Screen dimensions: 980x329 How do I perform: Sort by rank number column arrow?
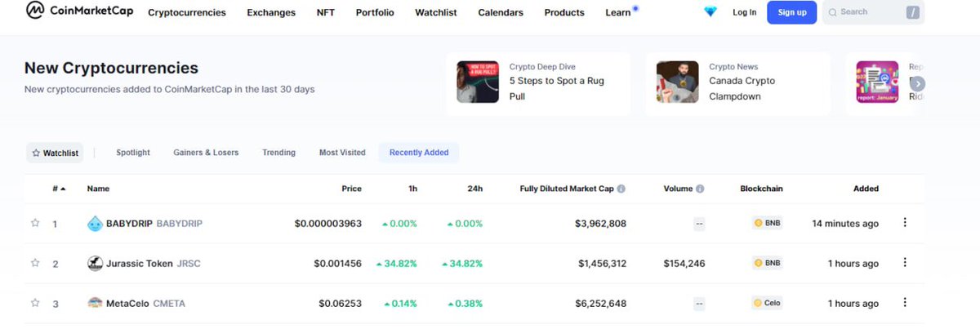(x=63, y=189)
